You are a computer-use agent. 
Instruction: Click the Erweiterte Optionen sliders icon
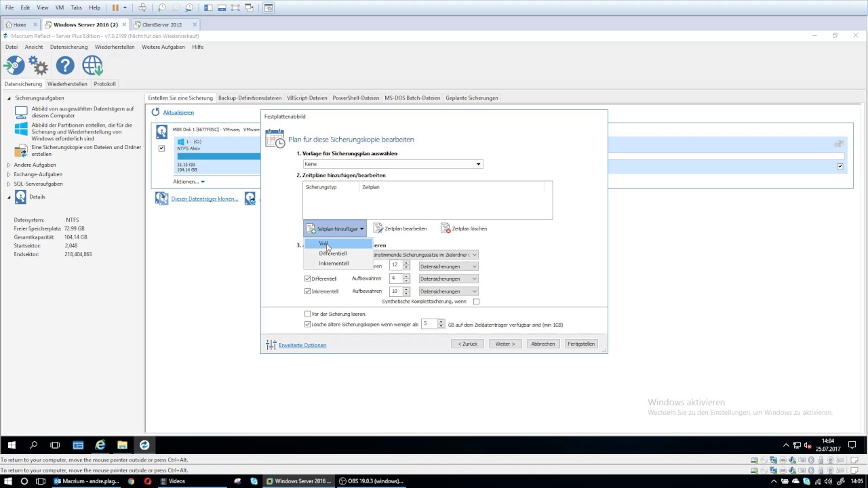(271, 344)
